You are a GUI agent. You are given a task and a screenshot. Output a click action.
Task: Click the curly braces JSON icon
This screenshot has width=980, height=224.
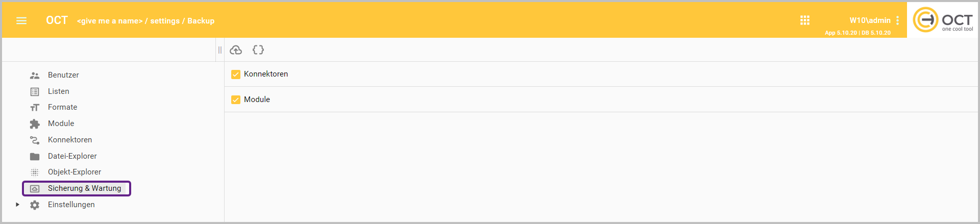pyautogui.click(x=258, y=50)
